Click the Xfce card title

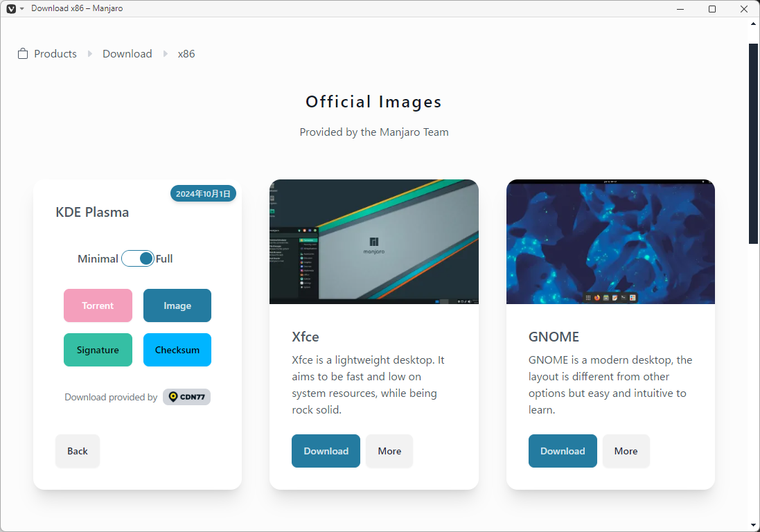point(306,337)
